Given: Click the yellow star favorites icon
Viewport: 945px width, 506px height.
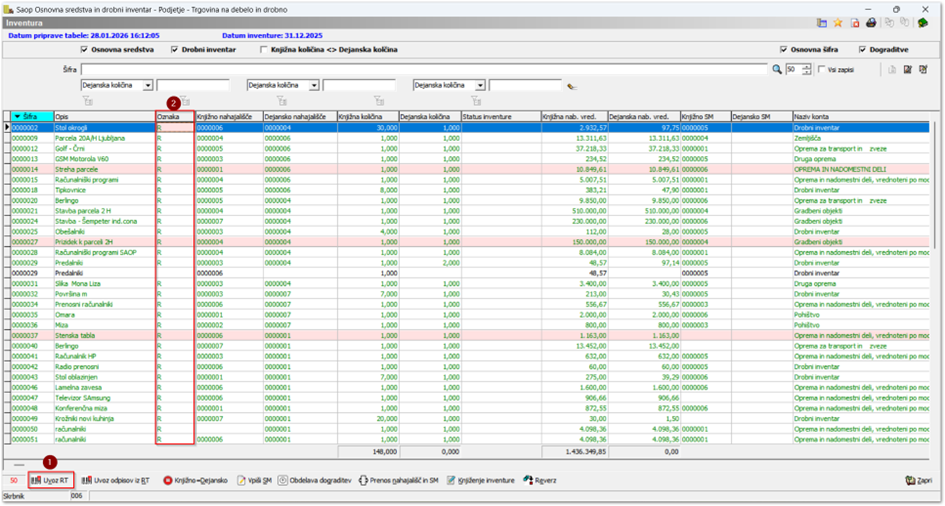Looking at the screenshot, I should (838, 23).
